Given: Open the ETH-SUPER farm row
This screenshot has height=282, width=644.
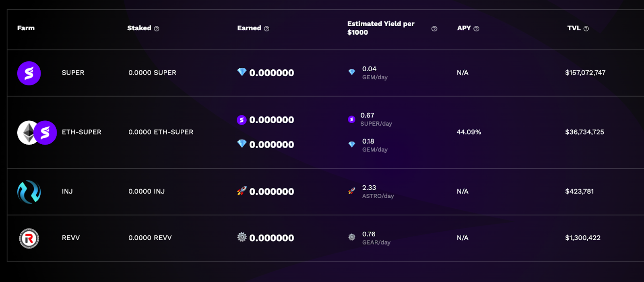Looking at the screenshot, I should [x=81, y=132].
